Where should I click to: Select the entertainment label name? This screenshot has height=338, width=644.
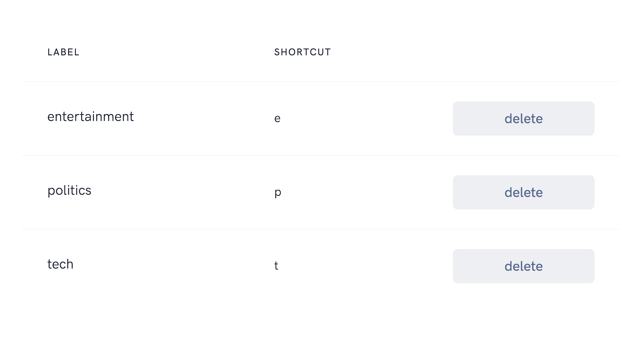[x=90, y=117]
